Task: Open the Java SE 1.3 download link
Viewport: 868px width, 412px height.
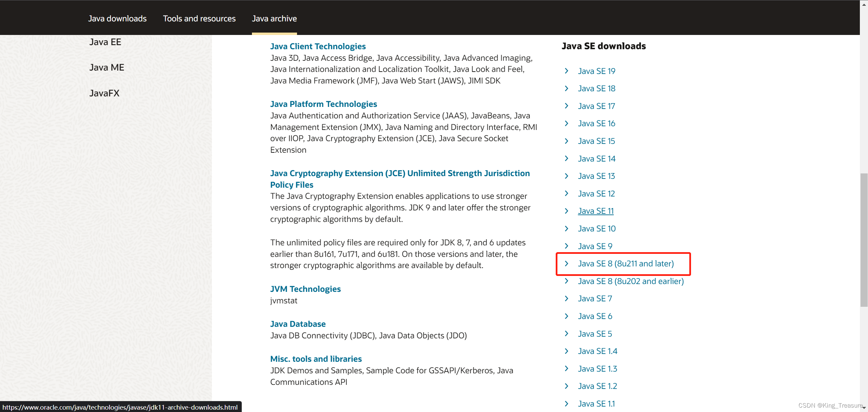Action: 597,369
